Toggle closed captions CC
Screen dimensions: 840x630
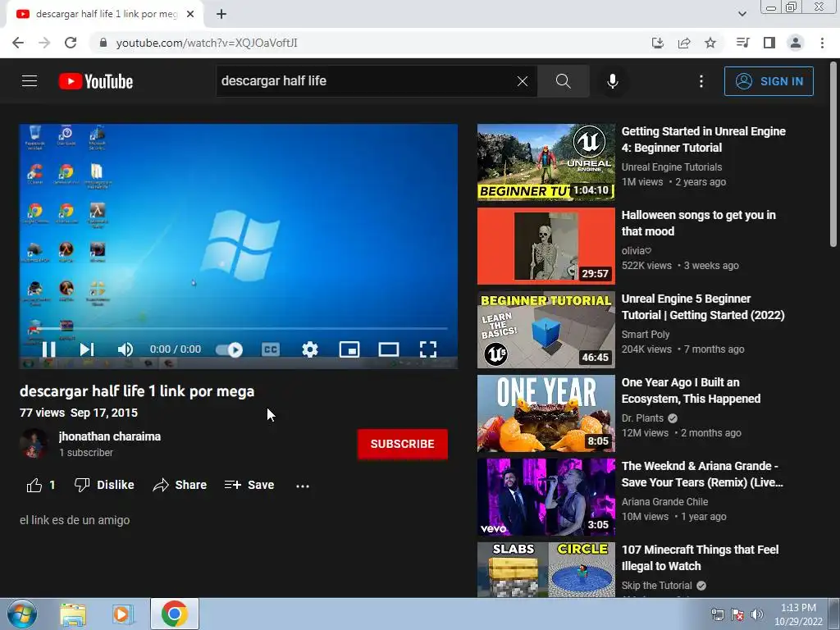(x=271, y=349)
